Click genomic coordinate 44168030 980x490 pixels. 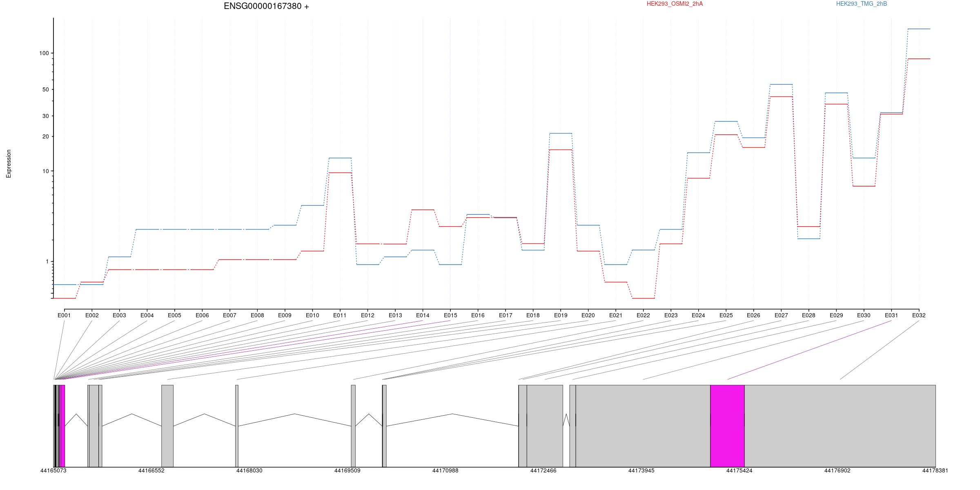249,470
